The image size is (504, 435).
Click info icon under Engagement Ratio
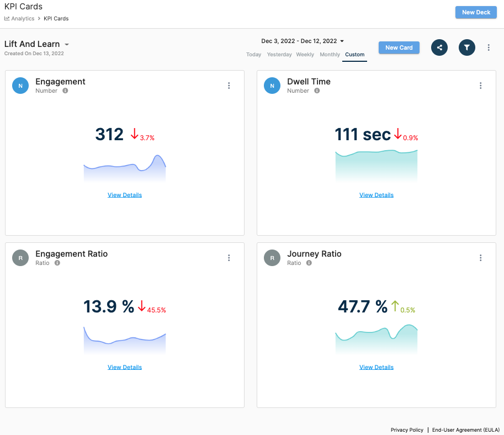(57, 263)
